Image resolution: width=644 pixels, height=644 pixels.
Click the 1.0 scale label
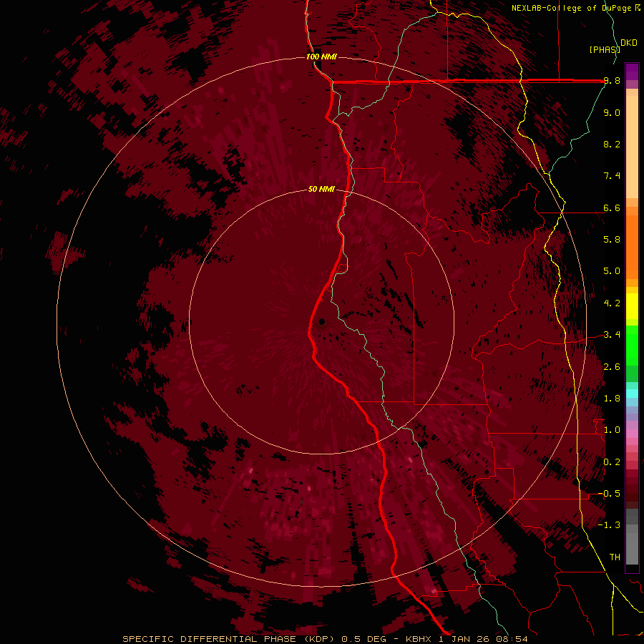612,430
